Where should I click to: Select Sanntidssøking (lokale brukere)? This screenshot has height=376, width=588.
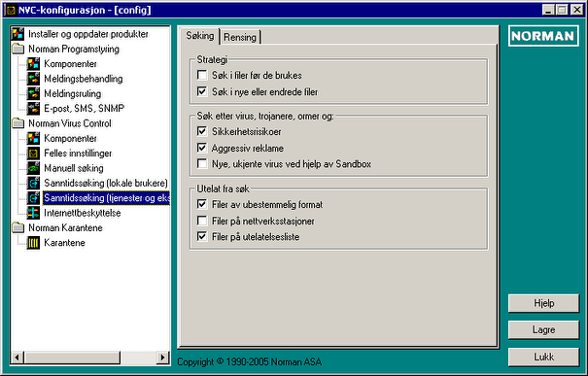(106, 183)
